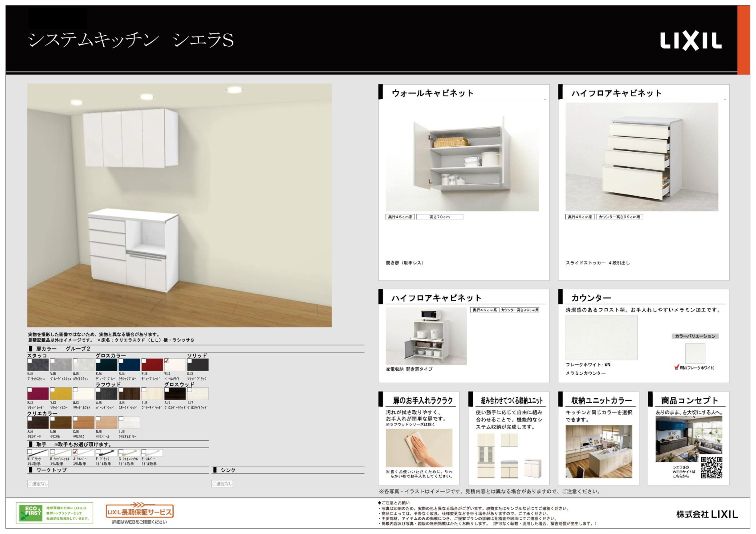Click the スライドストッカー 4段引出し caption
This screenshot has width=756, height=534.
(x=597, y=263)
